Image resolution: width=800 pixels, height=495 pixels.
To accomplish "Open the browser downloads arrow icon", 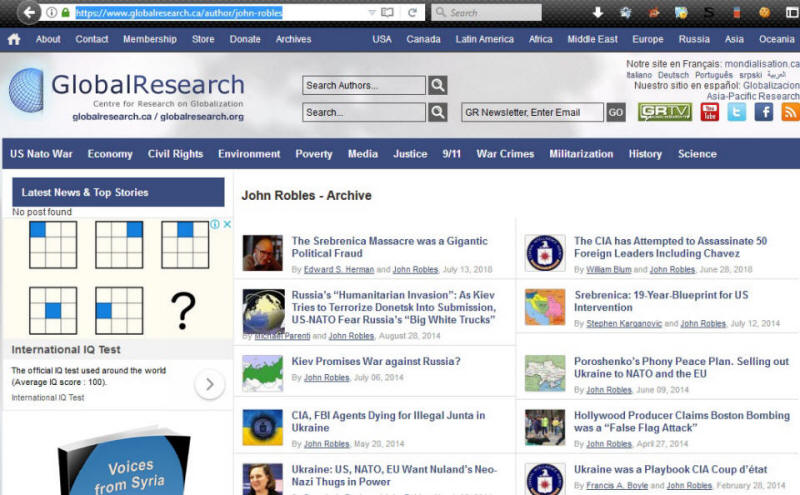I will [598, 13].
